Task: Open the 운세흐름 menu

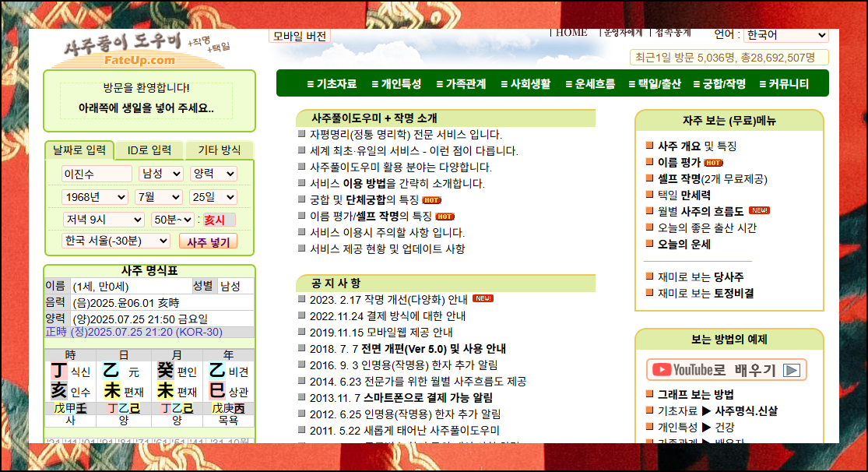Action: click(x=590, y=84)
